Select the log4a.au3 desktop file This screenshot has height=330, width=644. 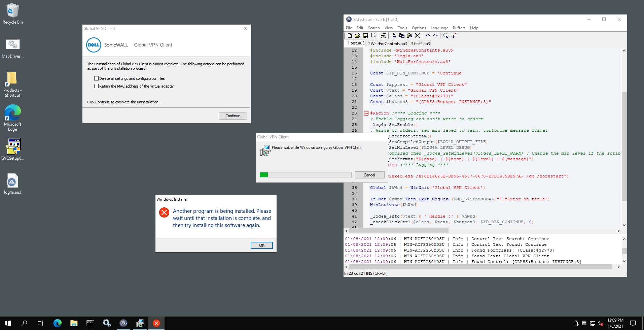[x=12, y=184]
